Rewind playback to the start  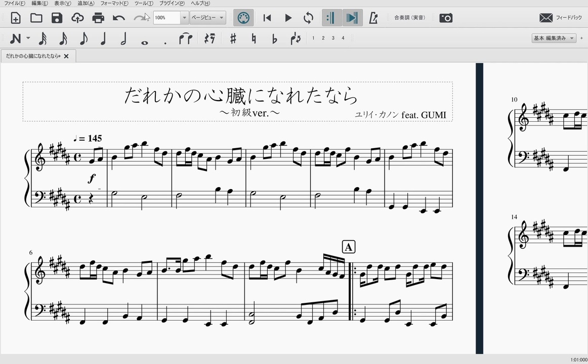point(267,18)
